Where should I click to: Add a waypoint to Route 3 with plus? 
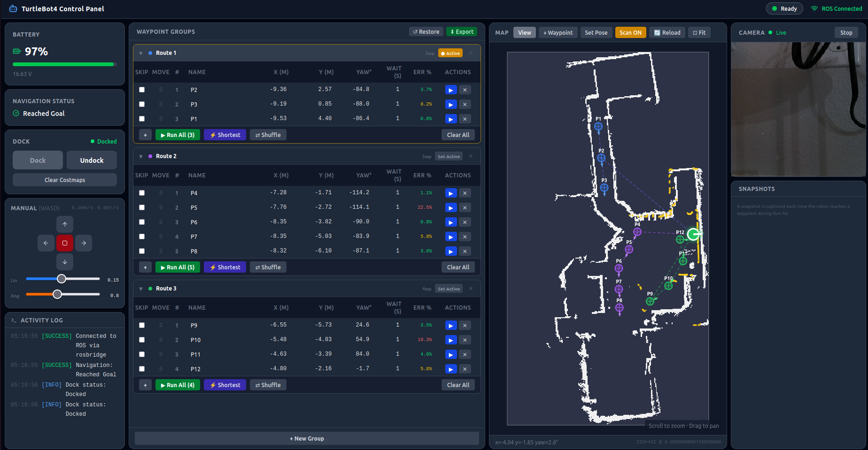click(x=145, y=385)
